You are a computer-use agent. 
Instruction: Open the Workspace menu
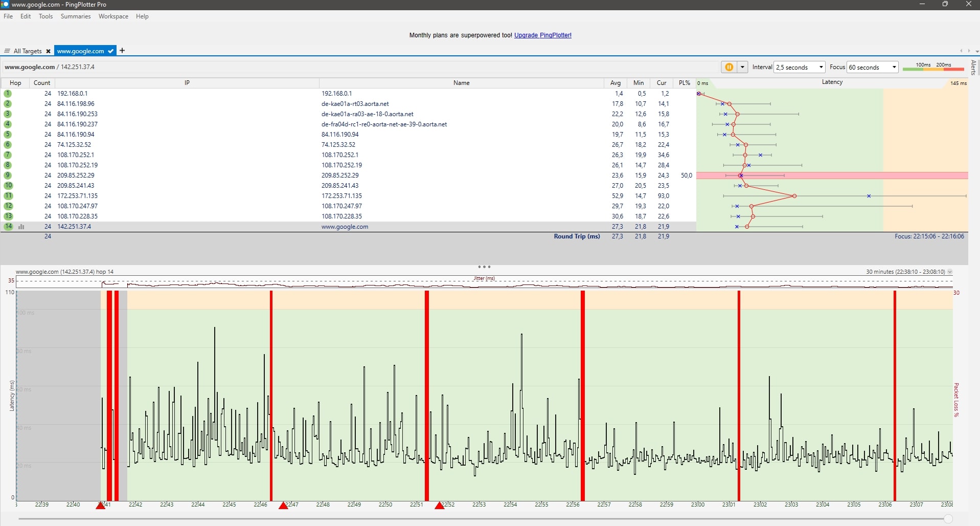113,16
